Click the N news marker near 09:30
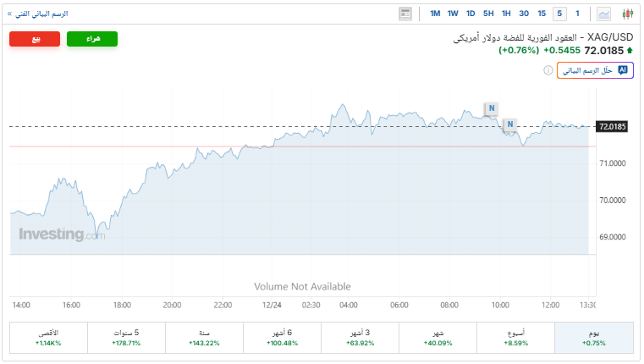644x364 pixels. tap(491, 108)
